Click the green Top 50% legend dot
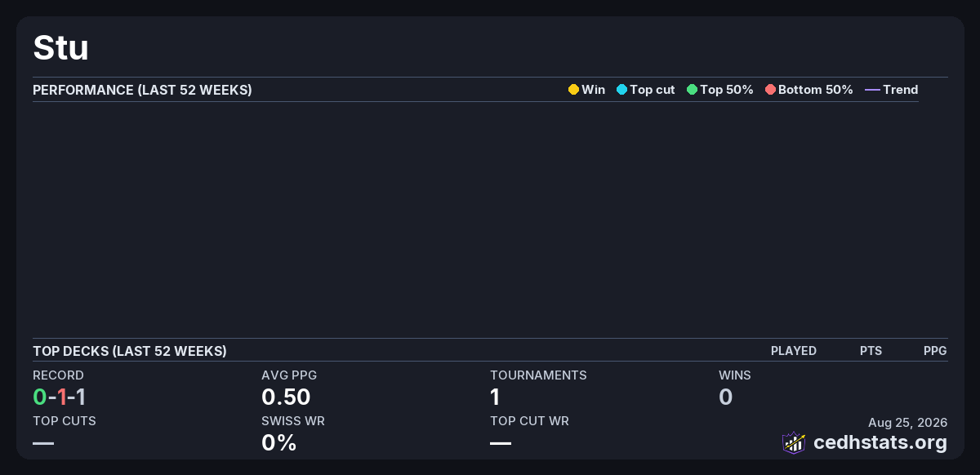 point(692,90)
